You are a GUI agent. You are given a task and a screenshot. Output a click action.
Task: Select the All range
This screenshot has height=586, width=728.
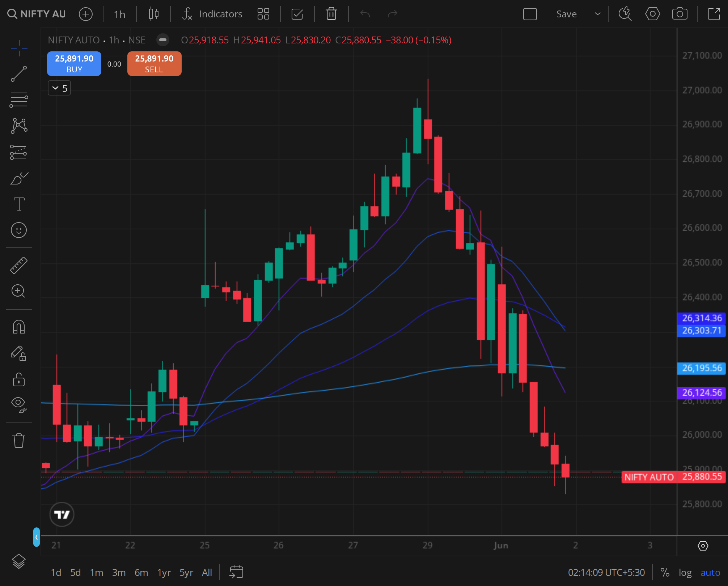(207, 573)
